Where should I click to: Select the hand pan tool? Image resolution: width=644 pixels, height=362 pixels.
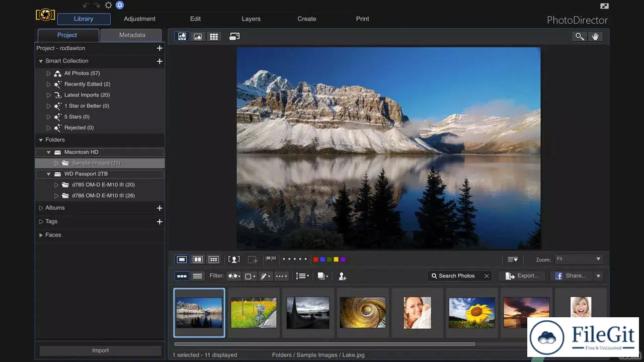pyautogui.click(x=595, y=37)
